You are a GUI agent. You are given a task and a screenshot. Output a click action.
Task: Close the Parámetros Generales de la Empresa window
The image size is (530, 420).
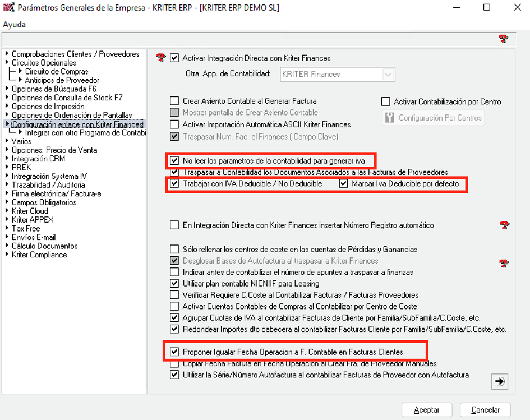(517, 7)
